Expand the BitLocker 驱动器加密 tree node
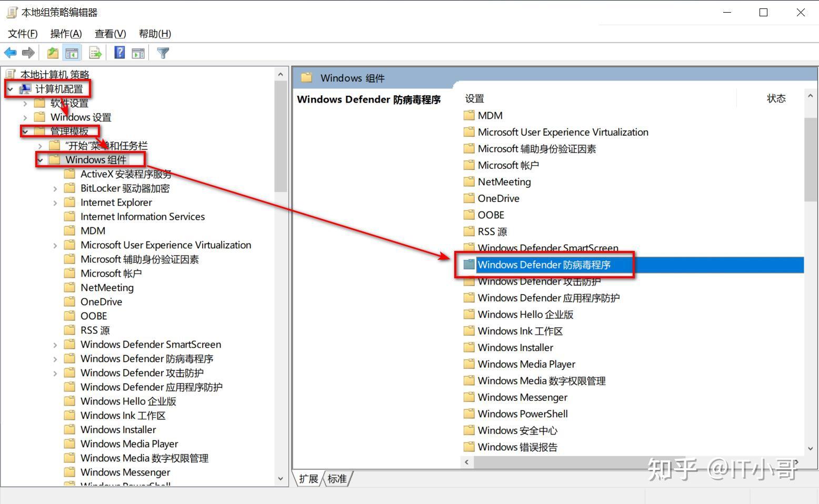This screenshot has width=819, height=504. tap(55, 188)
